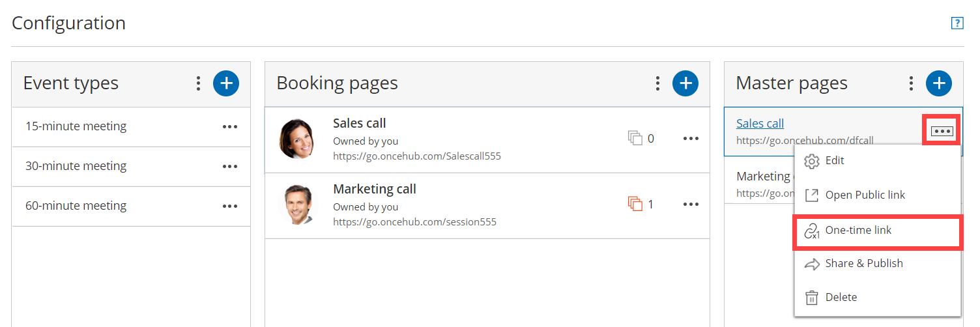Add a new booking page with plus button
This screenshot has width=980, height=327.
pyautogui.click(x=685, y=83)
